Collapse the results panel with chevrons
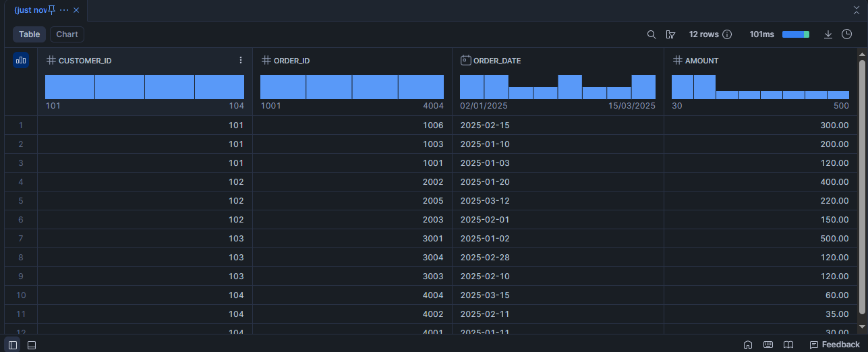 [857, 10]
